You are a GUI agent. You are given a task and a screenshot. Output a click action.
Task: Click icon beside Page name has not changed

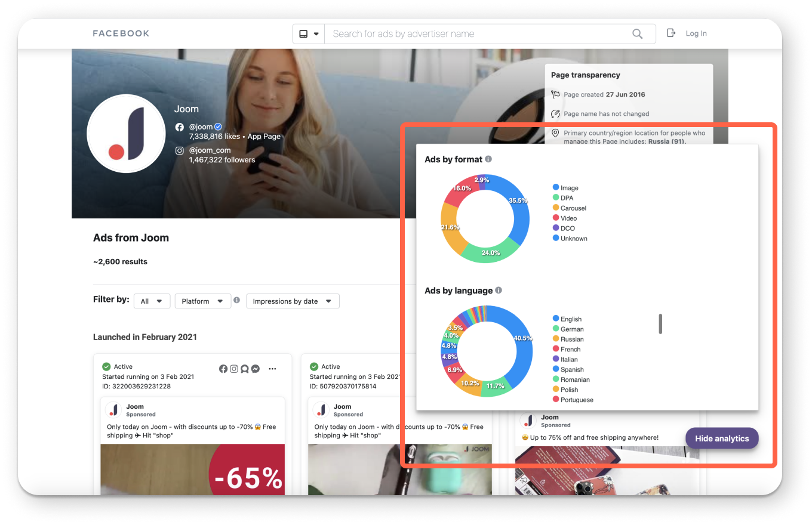[x=555, y=113]
